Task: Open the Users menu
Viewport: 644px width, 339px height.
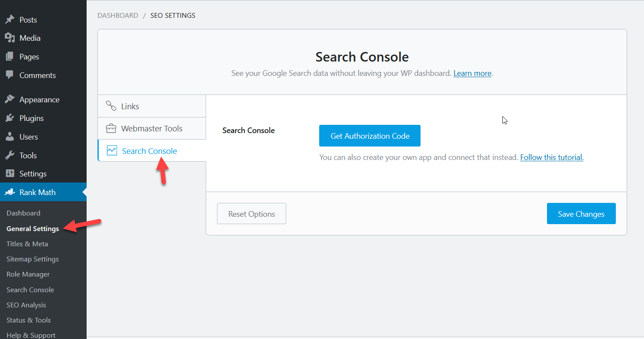Action: click(43, 137)
